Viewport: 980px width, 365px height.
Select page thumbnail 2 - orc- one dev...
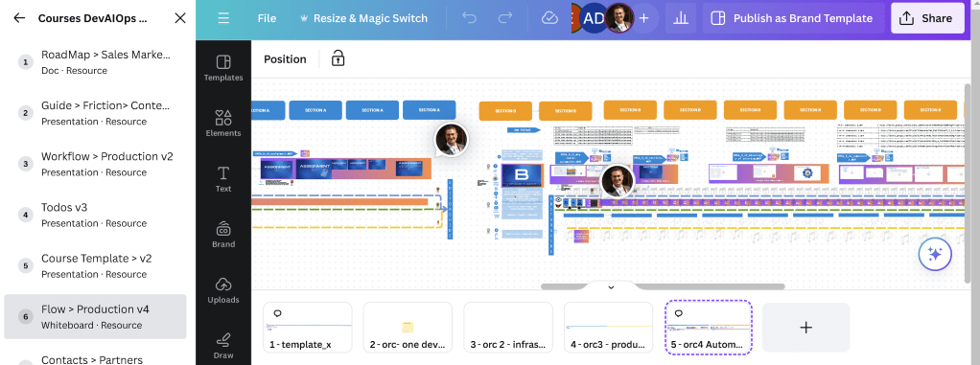click(x=408, y=328)
